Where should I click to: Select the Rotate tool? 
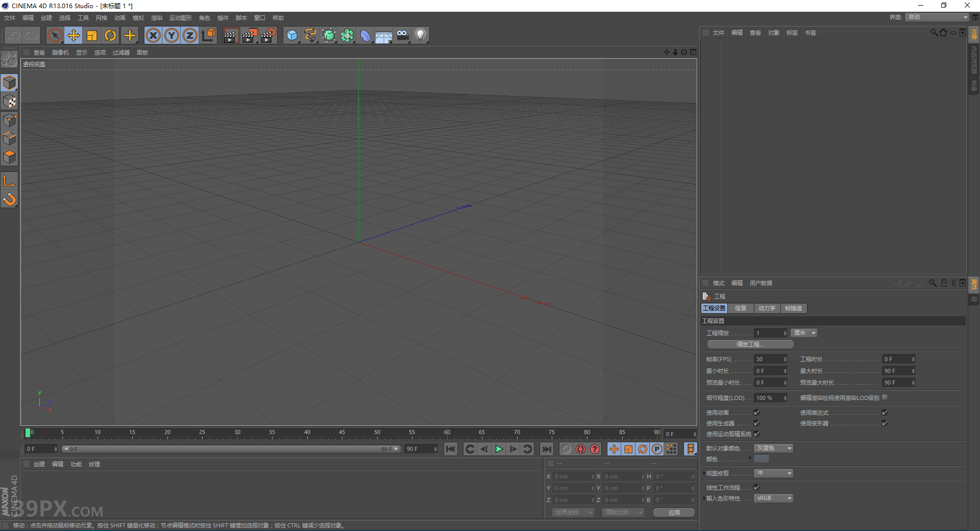(x=110, y=35)
